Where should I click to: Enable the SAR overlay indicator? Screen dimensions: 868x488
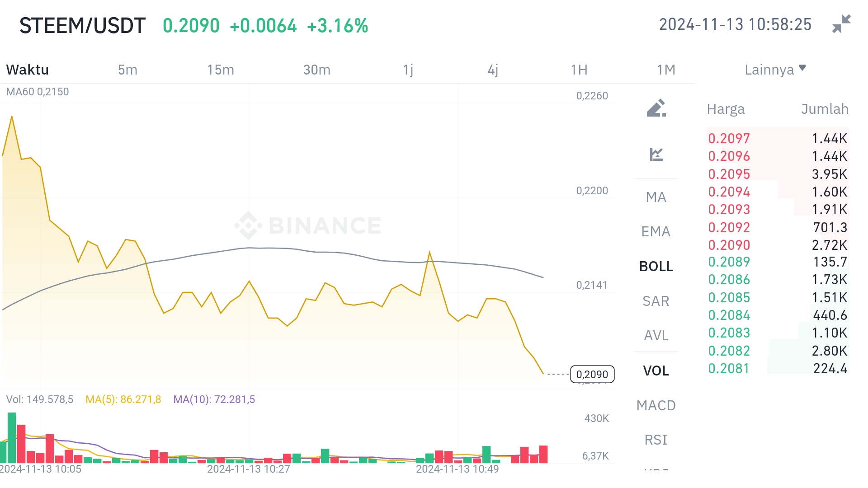656,301
